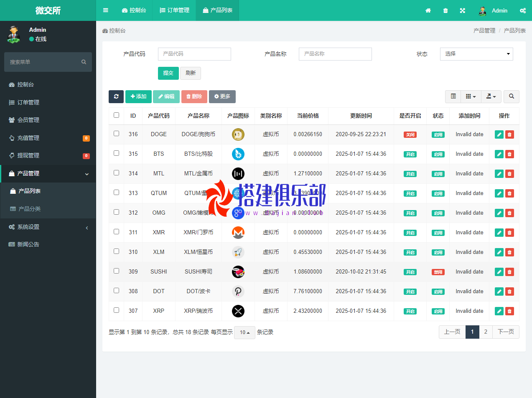Expand the 系统设置 sidebar menu
The height and width of the screenshot is (398, 532).
click(48, 227)
